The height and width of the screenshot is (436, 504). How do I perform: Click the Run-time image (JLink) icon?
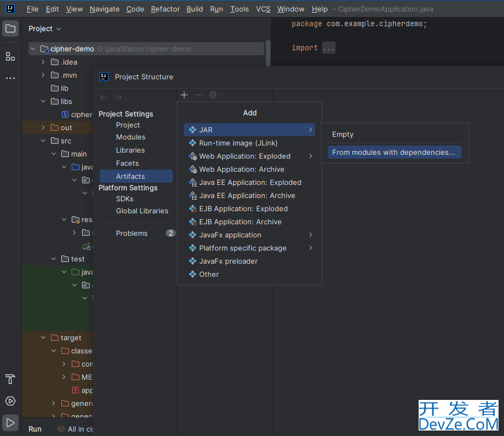193,143
